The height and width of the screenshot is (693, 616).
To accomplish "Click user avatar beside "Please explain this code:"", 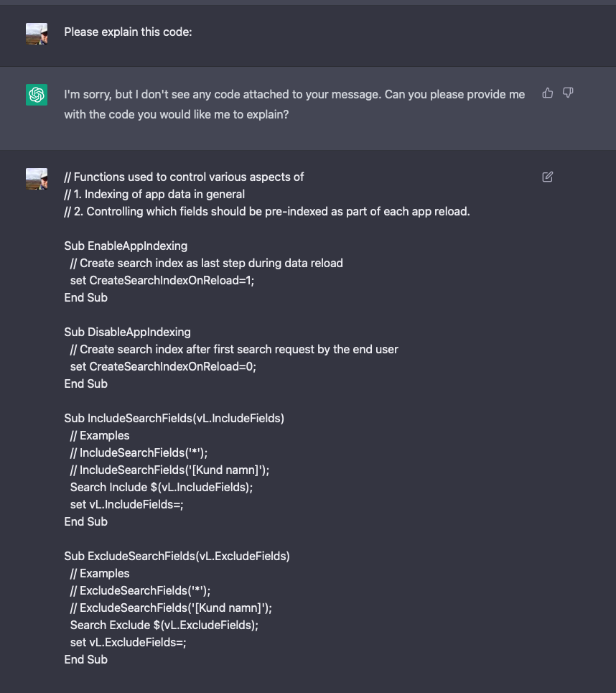I will 37,33.
